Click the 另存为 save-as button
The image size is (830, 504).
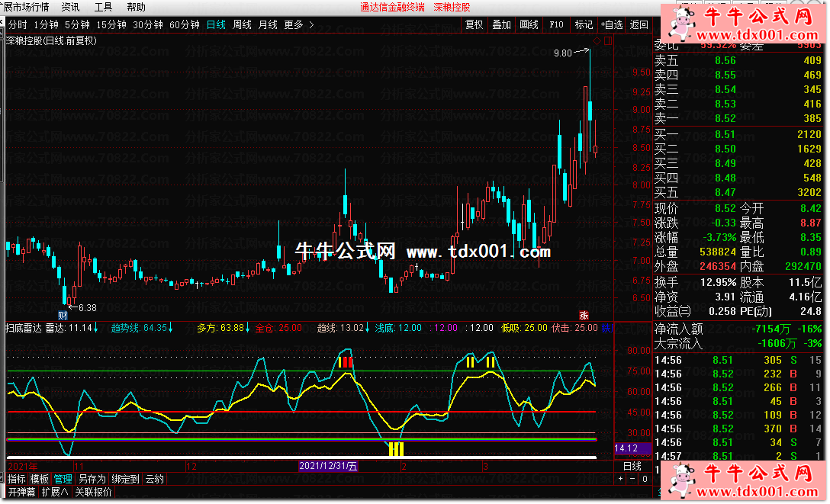[x=92, y=479]
